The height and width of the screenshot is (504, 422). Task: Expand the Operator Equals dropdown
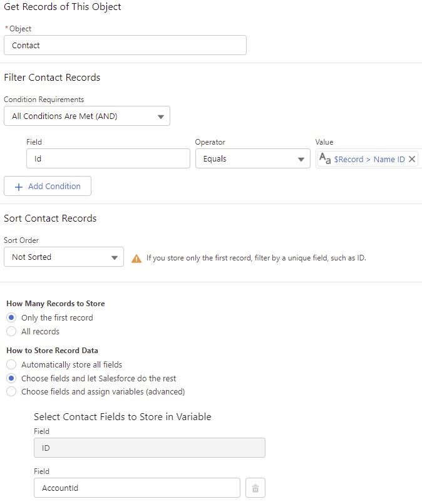coord(252,159)
